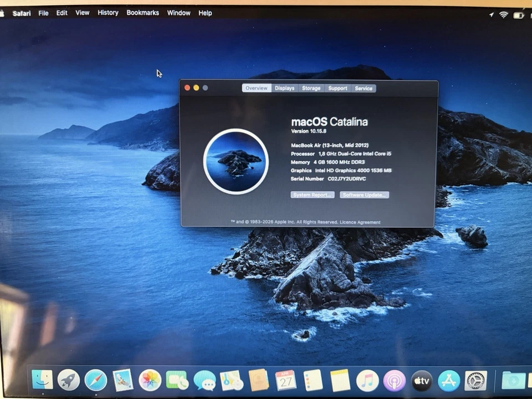This screenshot has width=532, height=399.
Task: Switch to the Service tab
Action: point(364,88)
